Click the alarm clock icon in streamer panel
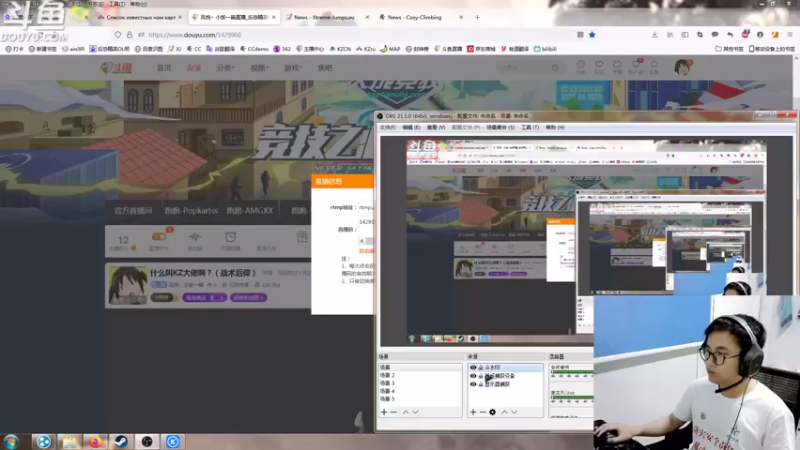The image size is (800, 450). click(231, 237)
